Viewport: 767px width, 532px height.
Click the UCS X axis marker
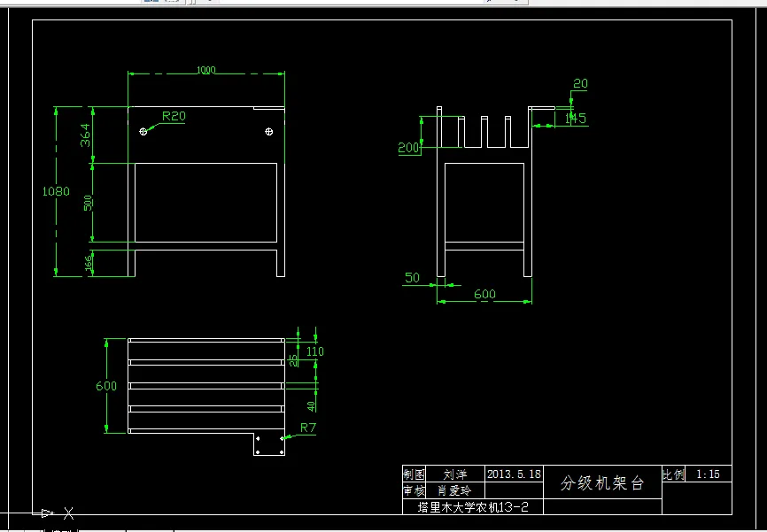click(68, 513)
